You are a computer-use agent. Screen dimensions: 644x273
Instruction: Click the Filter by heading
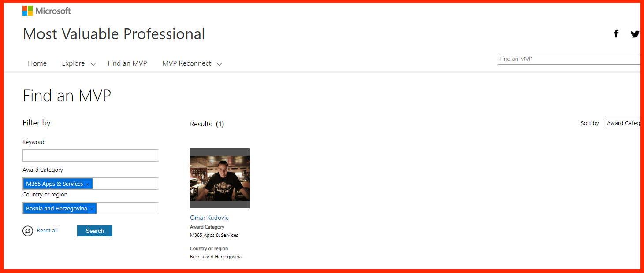point(37,123)
